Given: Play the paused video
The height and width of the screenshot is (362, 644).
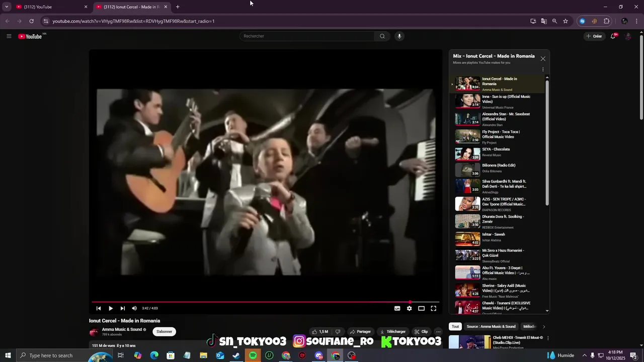Looking at the screenshot, I should [x=111, y=308].
